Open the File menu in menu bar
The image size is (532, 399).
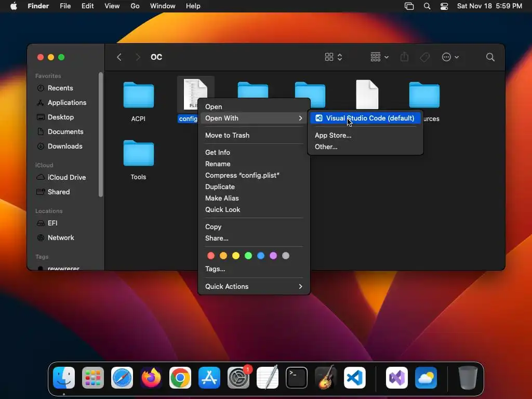click(x=65, y=6)
